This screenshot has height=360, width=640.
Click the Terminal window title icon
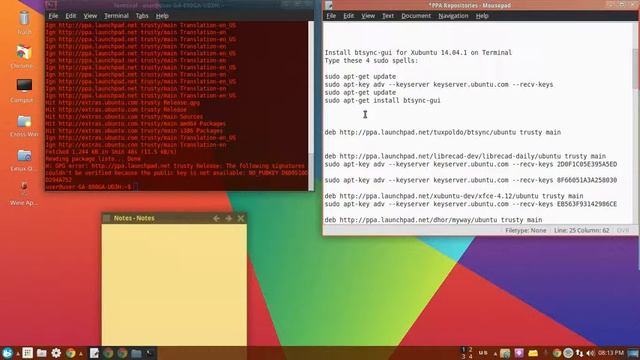(x=51, y=5)
